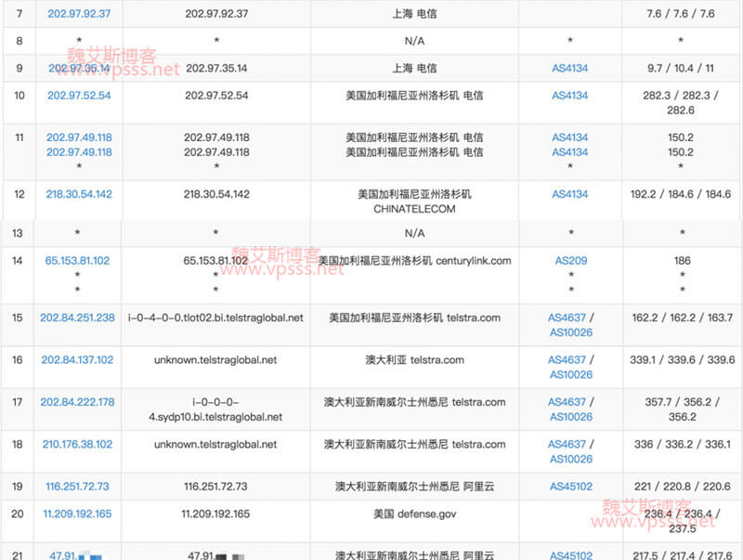Open the AS45102 link in row 19

(569, 487)
